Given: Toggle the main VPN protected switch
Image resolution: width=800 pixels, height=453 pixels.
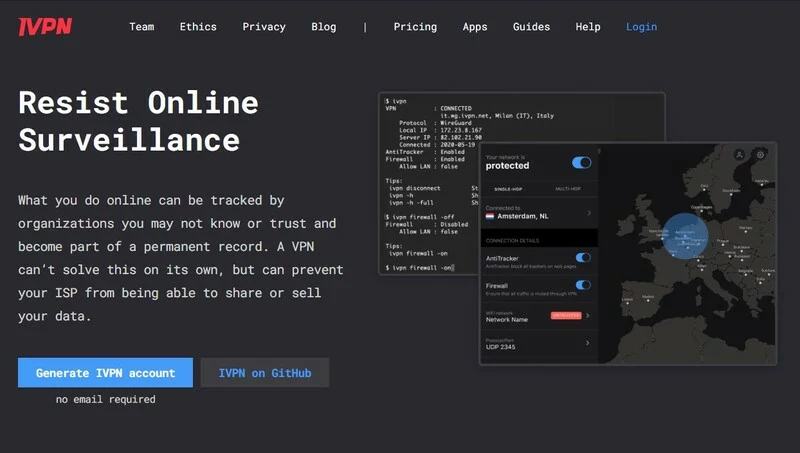Looking at the screenshot, I should (x=582, y=162).
